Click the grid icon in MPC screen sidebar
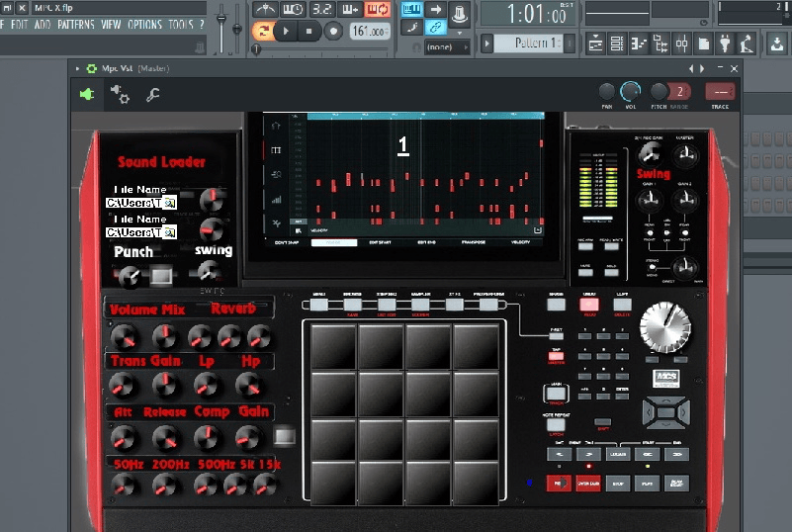This screenshot has height=532, width=792. point(276,150)
